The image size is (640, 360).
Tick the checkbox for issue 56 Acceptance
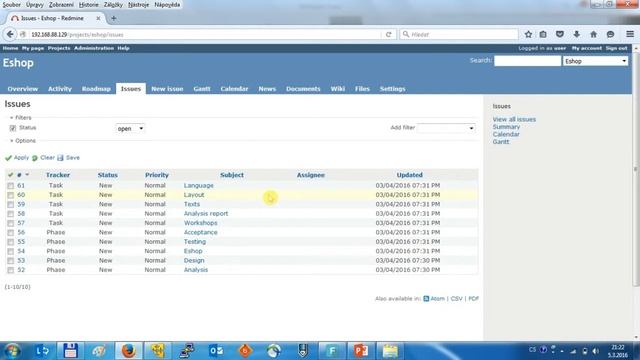click(11, 233)
